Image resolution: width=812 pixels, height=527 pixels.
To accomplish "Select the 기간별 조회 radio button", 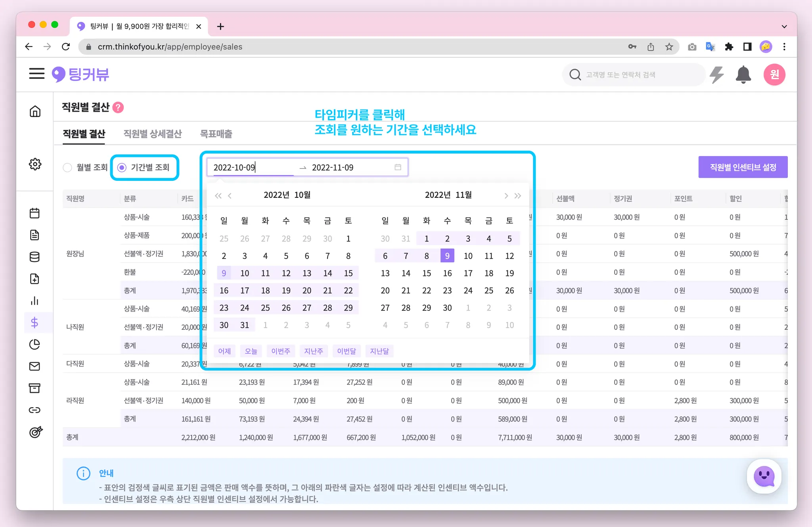I will (x=122, y=167).
